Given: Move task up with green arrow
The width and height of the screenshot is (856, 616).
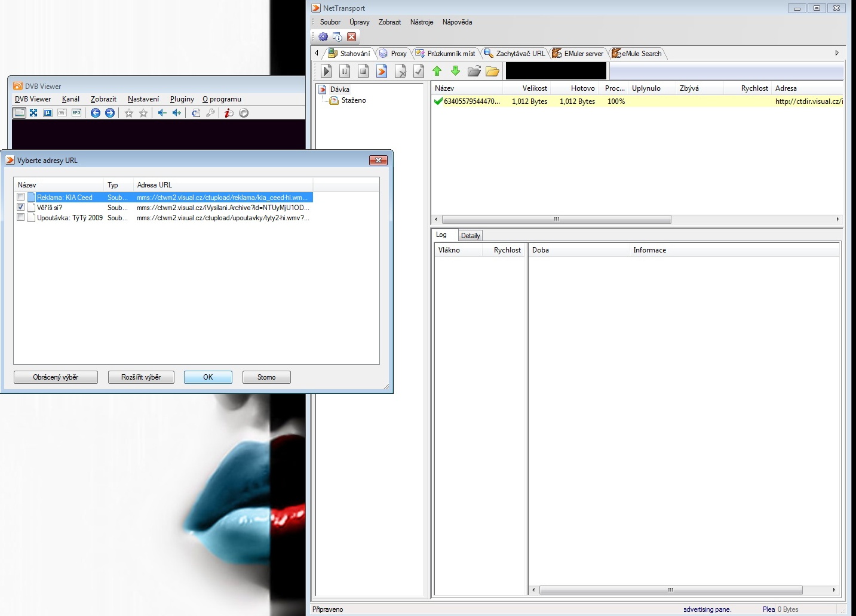Looking at the screenshot, I should (437, 71).
